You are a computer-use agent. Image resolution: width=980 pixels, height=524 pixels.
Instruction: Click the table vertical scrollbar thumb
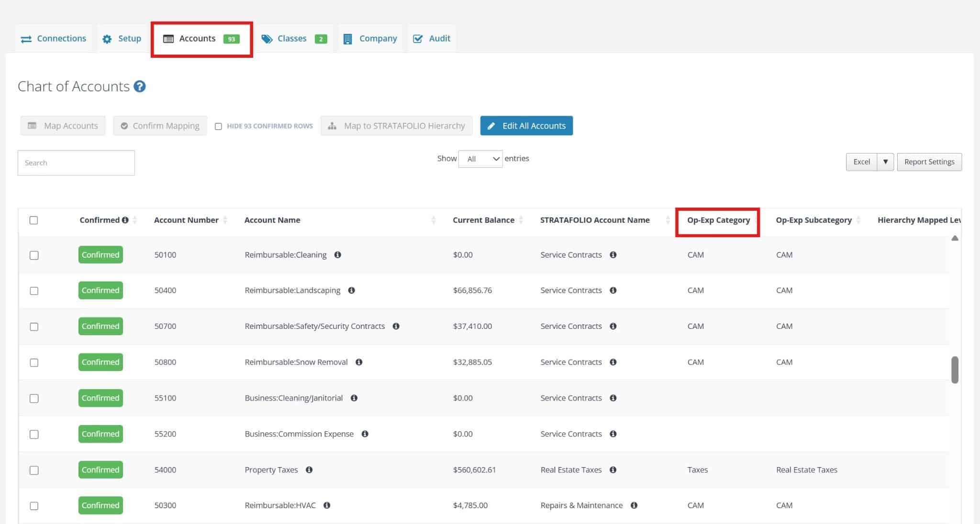tap(955, 370)
